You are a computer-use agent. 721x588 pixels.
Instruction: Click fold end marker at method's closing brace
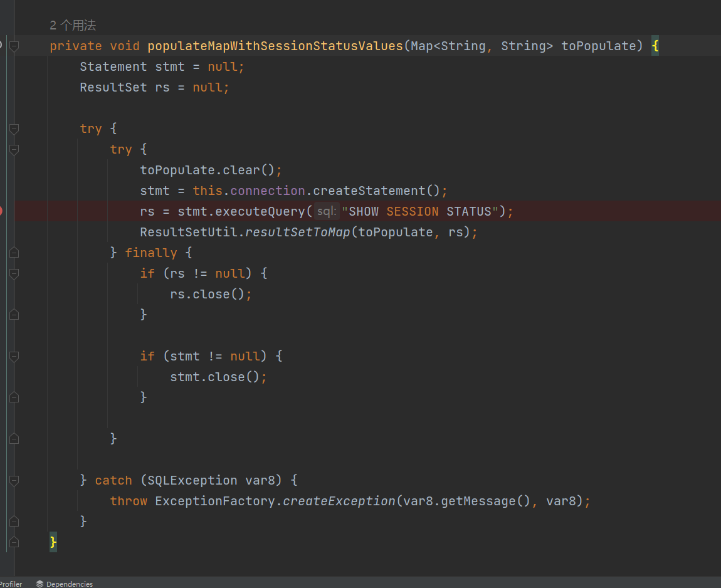[x=14, y=542]
